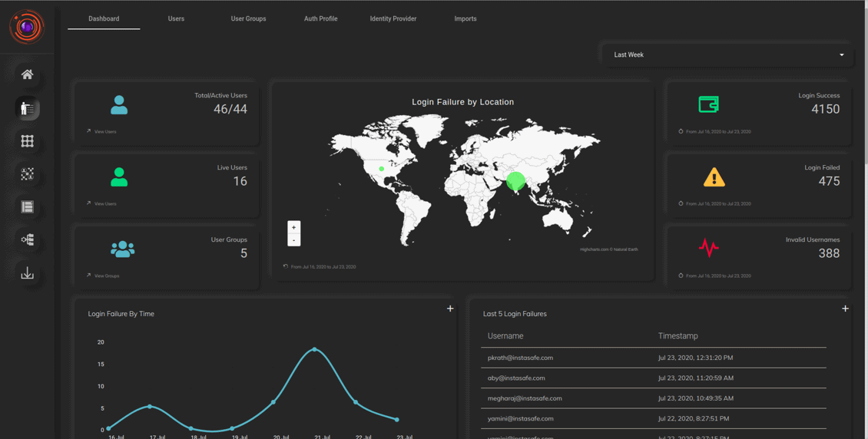Click the download icon in sidebar
868x439 pixels.
[x=27, y=273]
